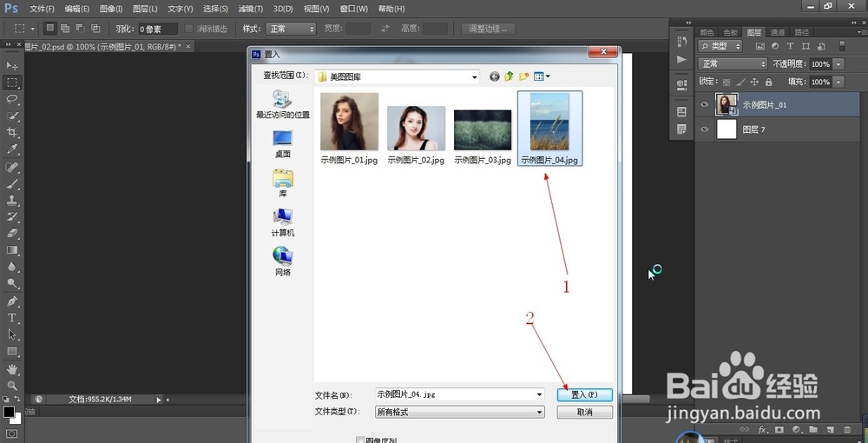The width and height of the screenshot is (868, 443).
Task: Select the Dodge tool
Action: 11,283
